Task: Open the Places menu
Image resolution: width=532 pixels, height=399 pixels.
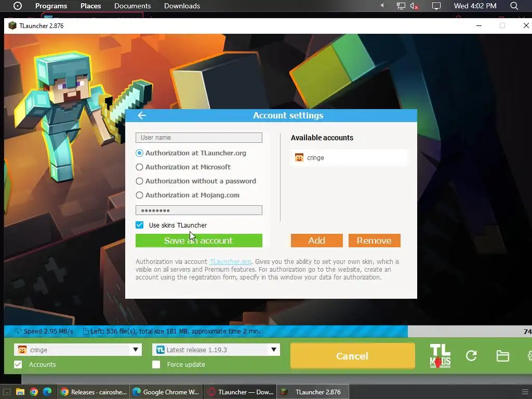Action: point(90,6)
